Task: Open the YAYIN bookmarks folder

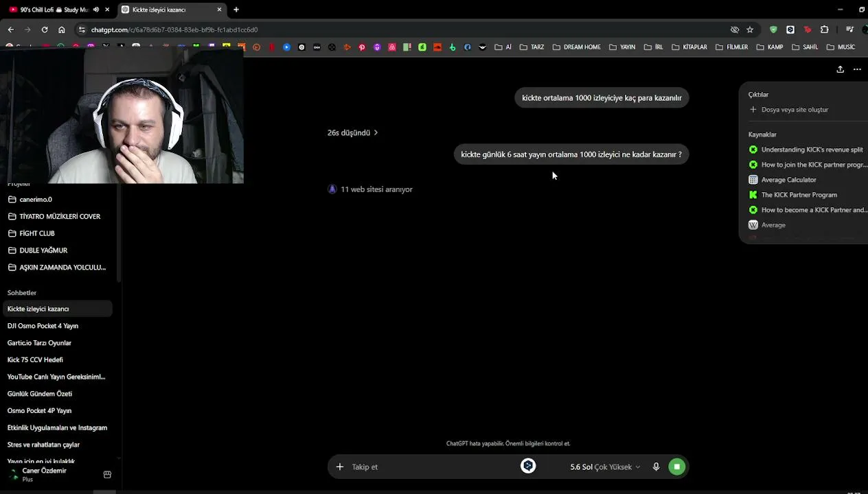Action: [x=622, y=47]
